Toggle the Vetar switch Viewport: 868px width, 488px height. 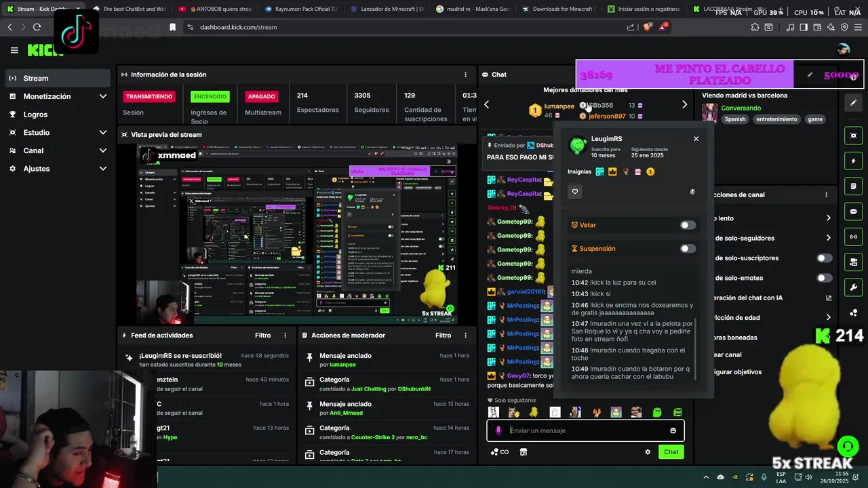[x=688, y=225]
